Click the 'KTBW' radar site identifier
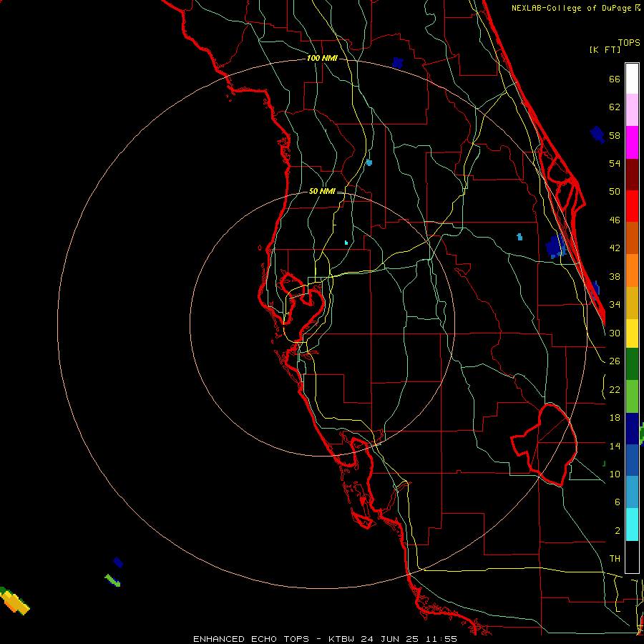The width and height of the screenshot is (644, 644). point(341,639)
